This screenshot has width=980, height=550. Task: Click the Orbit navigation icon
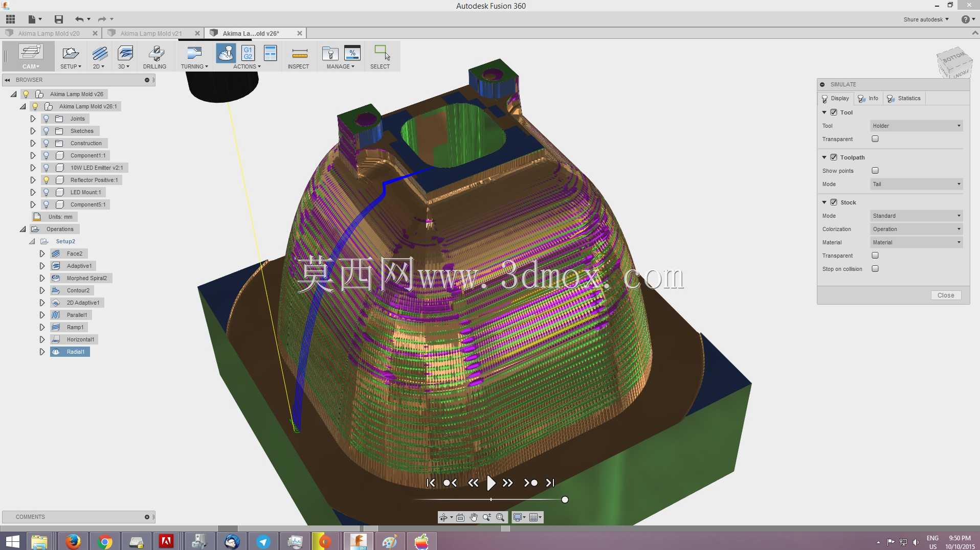click(x=443, y=517)
